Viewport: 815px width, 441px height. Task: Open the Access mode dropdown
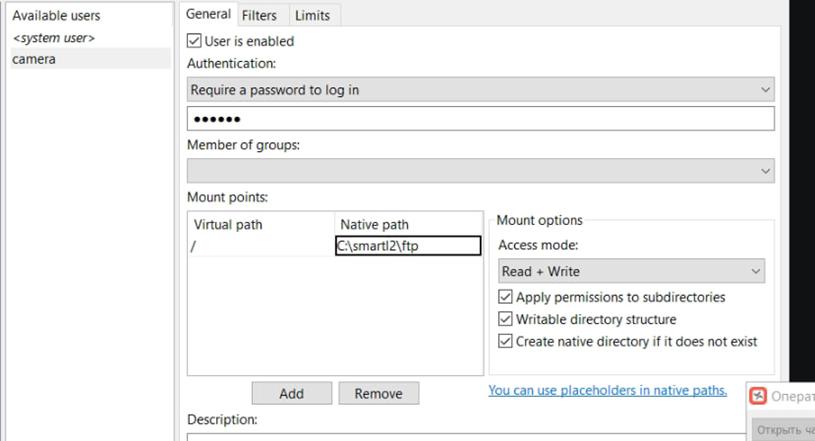pos(631,271)
